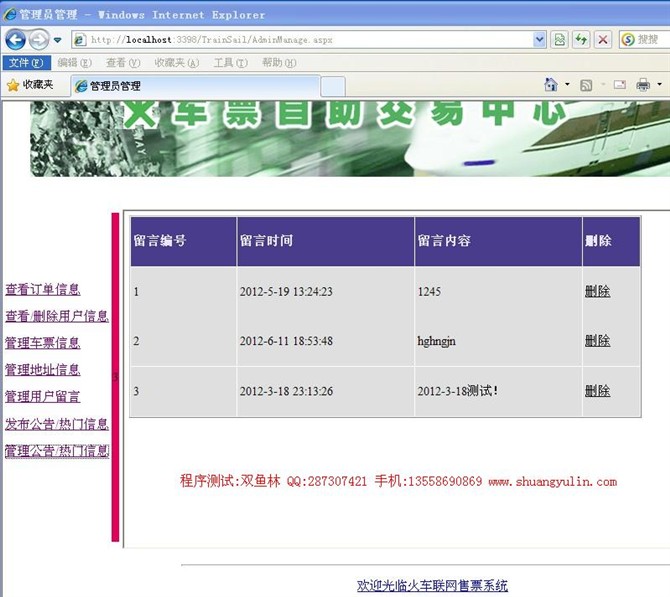Click the timestamp 2012-5-19 13:24:23

[x=286, y=291]
